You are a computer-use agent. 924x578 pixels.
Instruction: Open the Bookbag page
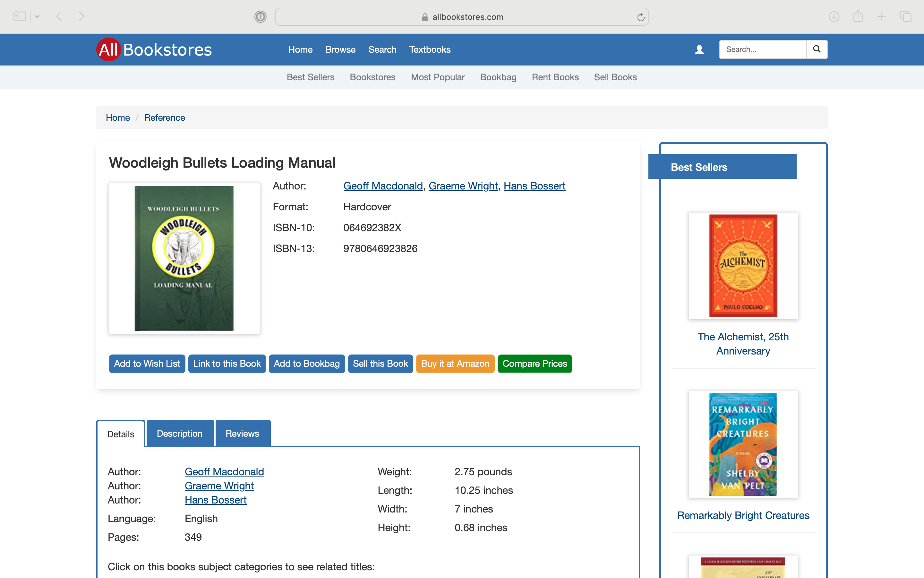498,77
